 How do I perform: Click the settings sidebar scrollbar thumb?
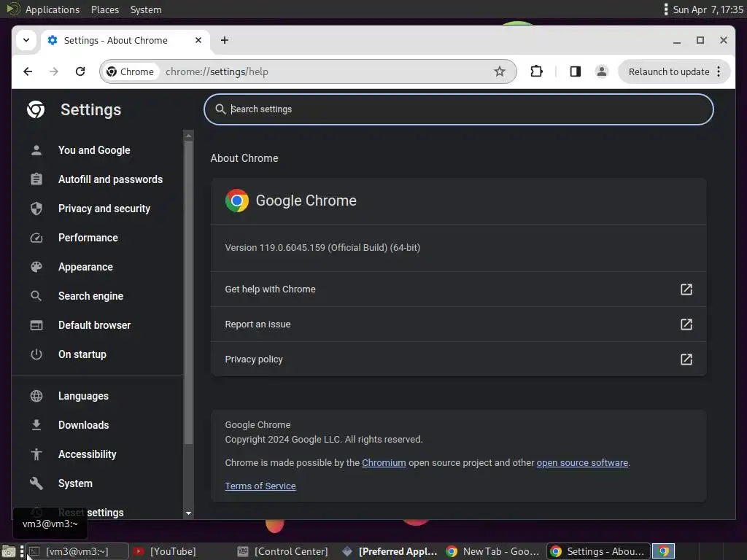pos(189,292)
